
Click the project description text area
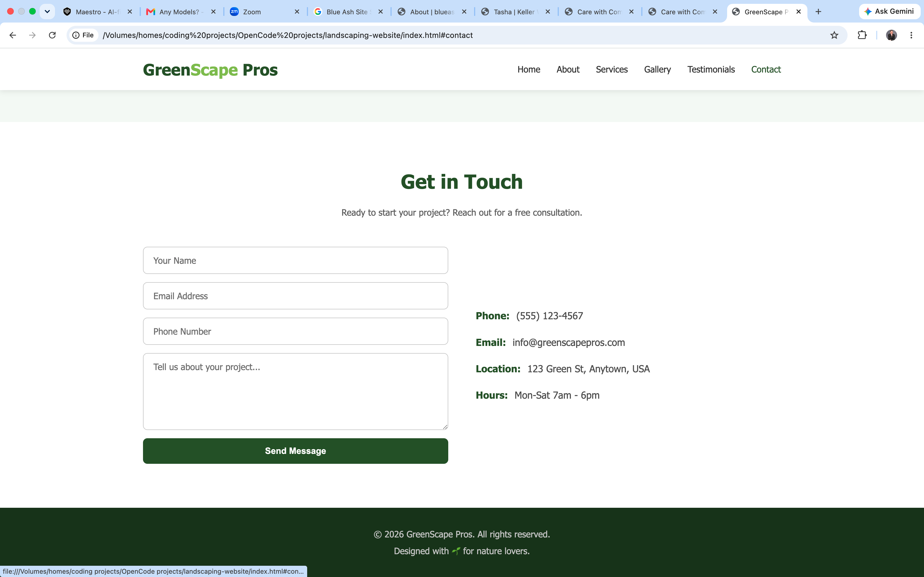tap(296, 391)
